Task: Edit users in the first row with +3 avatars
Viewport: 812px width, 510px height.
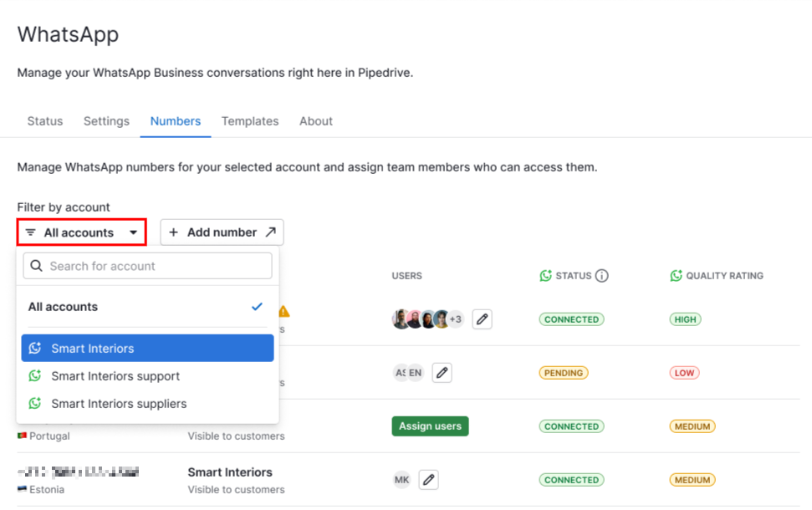Action: pos(483,319)
